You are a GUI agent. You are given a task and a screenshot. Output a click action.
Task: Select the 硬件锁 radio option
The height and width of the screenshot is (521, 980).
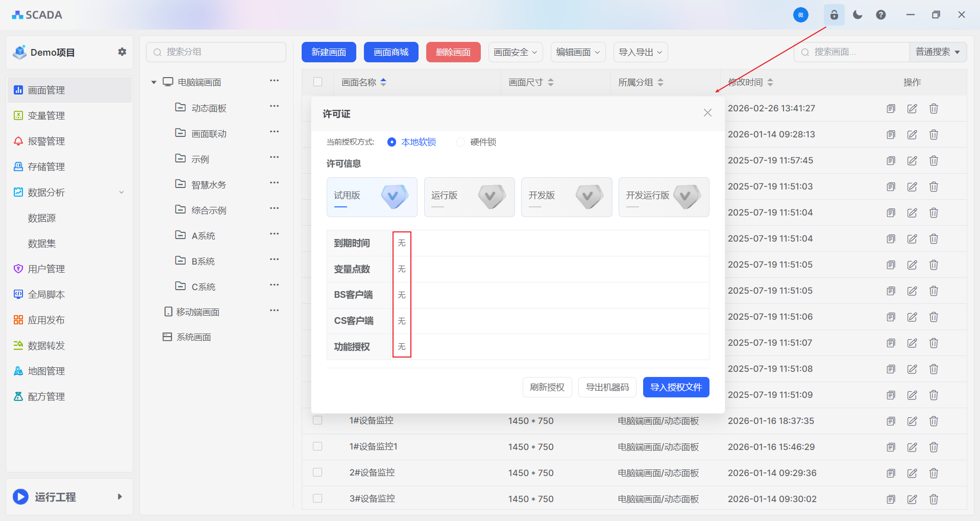(x=461, y=142)
